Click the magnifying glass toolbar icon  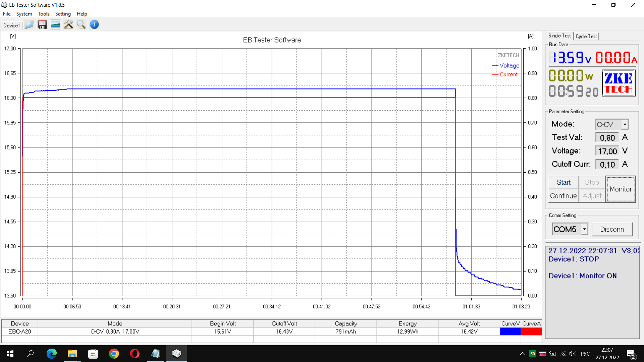(x=81, y=24)
